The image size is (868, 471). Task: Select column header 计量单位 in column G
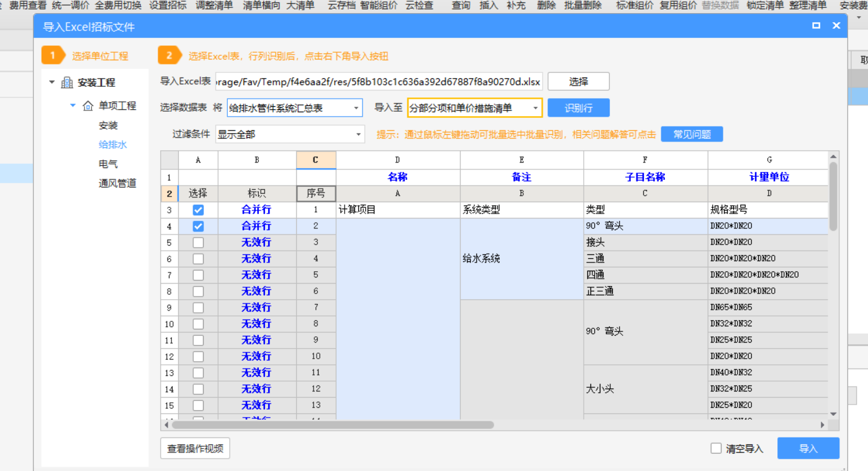click(x=769, y=177)
